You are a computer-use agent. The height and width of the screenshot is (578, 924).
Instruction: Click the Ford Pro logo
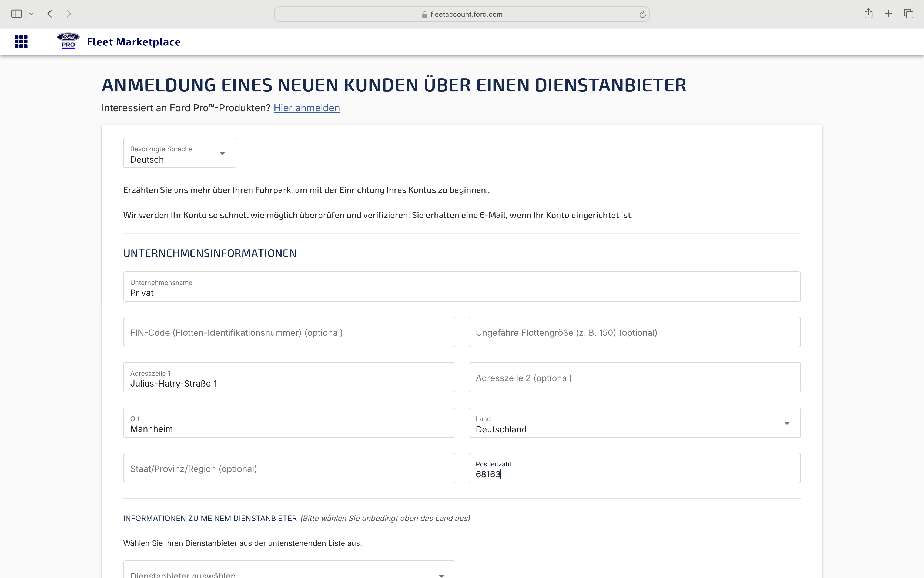click(x=68, y=41)
